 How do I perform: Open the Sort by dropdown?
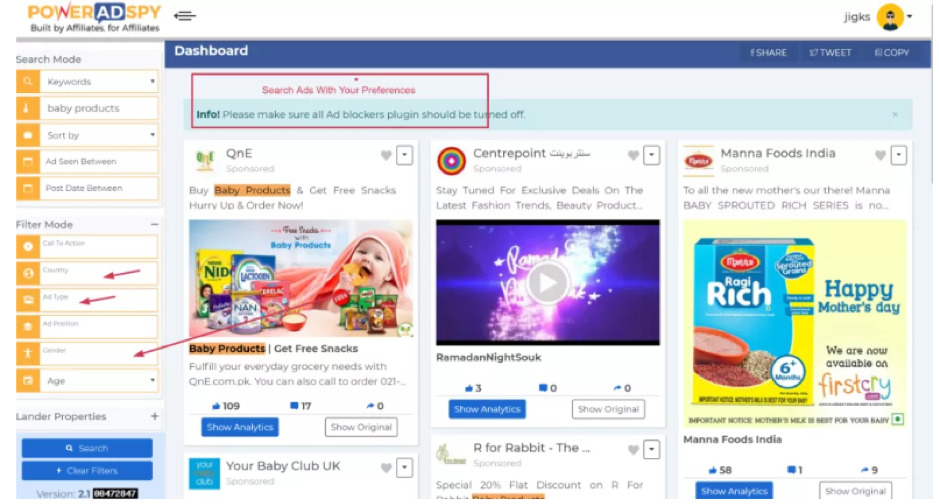(x=99, y=135)
